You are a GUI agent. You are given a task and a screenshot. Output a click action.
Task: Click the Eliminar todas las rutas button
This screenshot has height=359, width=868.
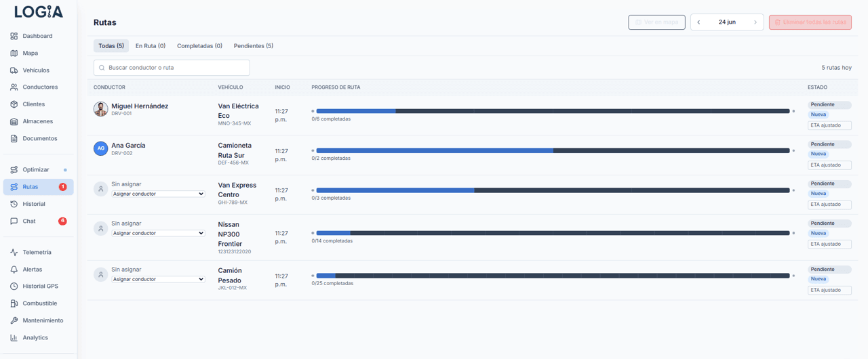pyautogui.click(x=810, y=22)
